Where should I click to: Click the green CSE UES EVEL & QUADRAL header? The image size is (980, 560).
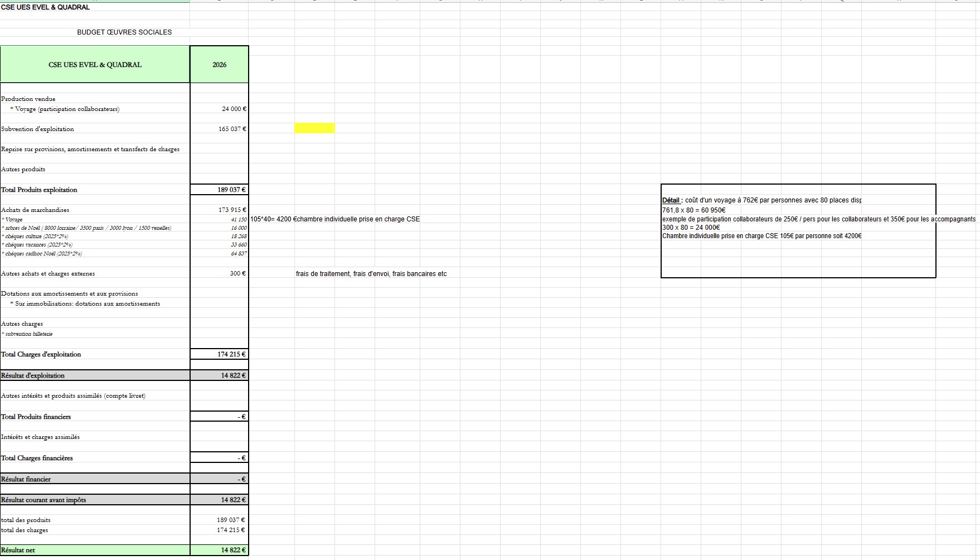point(95,65)
